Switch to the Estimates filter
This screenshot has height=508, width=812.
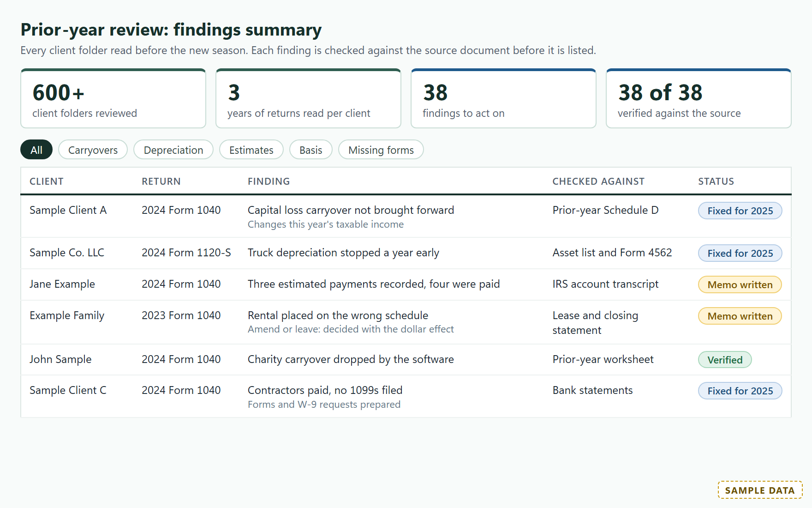click(x=251, y=150)
